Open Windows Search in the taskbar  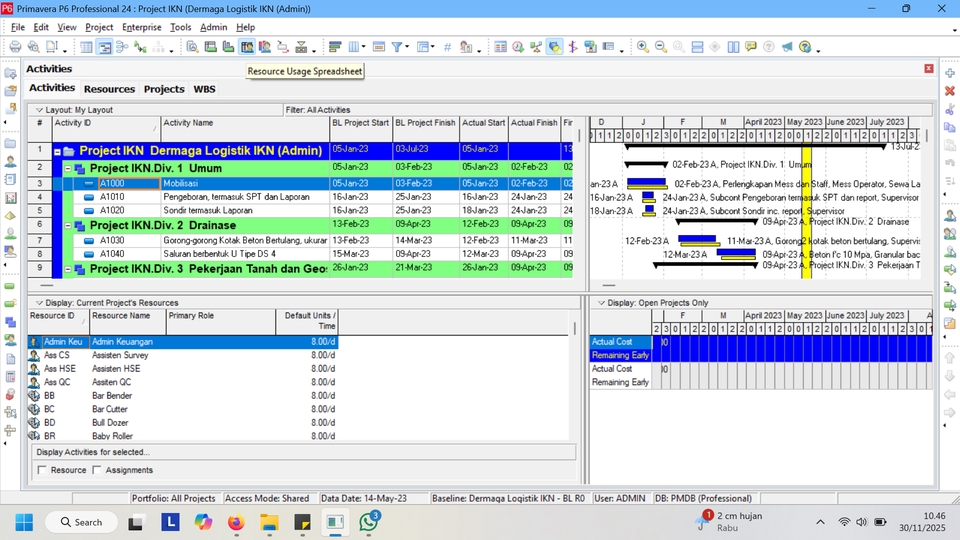(81, 522)
